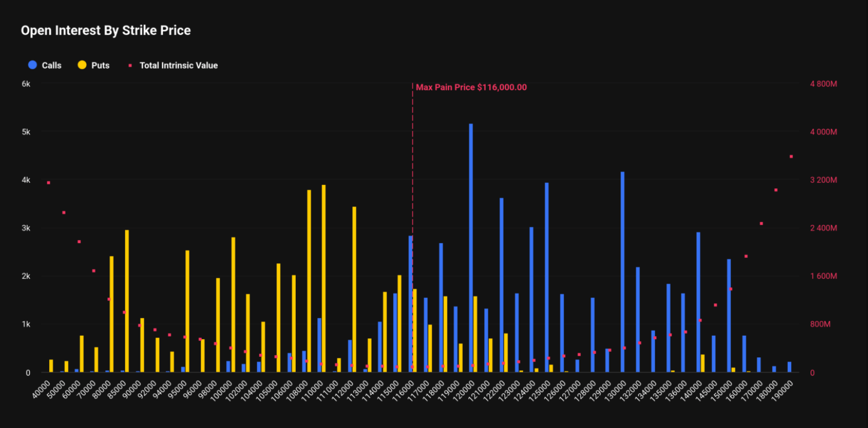Toggle Total Intrinsic Value legend entry
The width and height of the screenshot is (868, 428).
pyautogui.click(x=173, y=65)
